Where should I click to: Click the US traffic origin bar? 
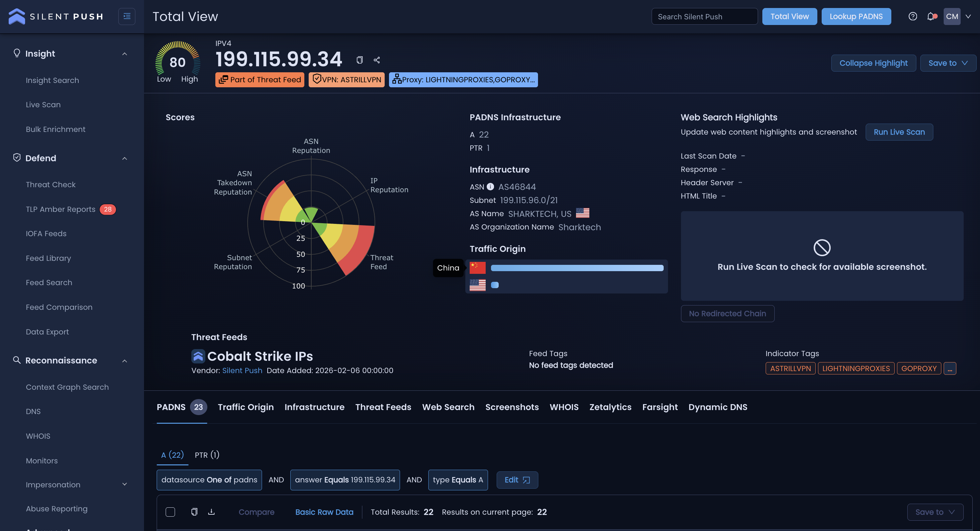(x=495, y=285)
